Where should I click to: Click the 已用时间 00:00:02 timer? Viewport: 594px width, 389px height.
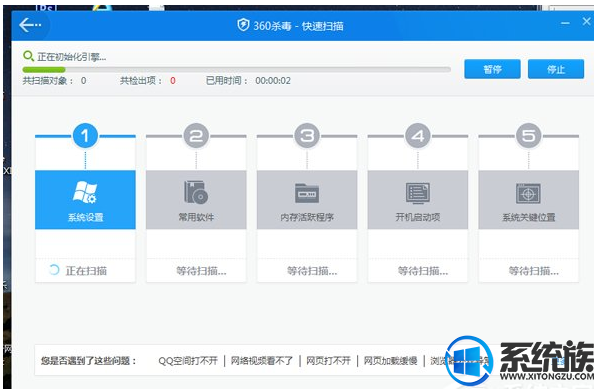273,80
